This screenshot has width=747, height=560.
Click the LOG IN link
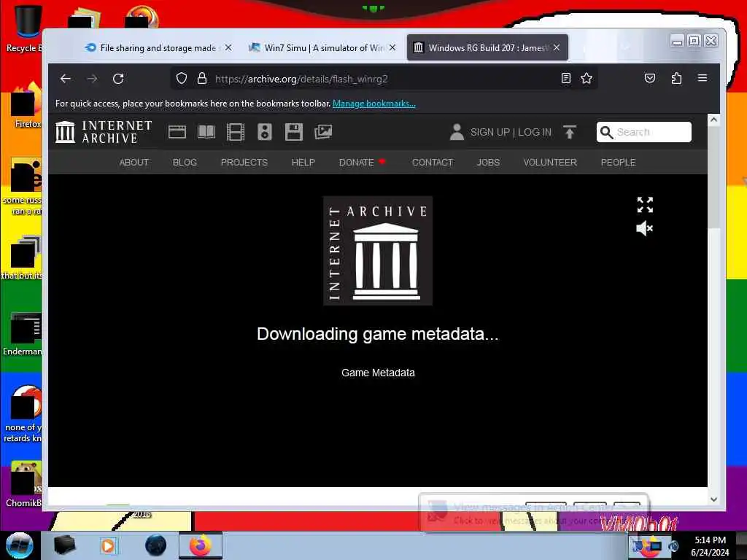pos(535,133)
